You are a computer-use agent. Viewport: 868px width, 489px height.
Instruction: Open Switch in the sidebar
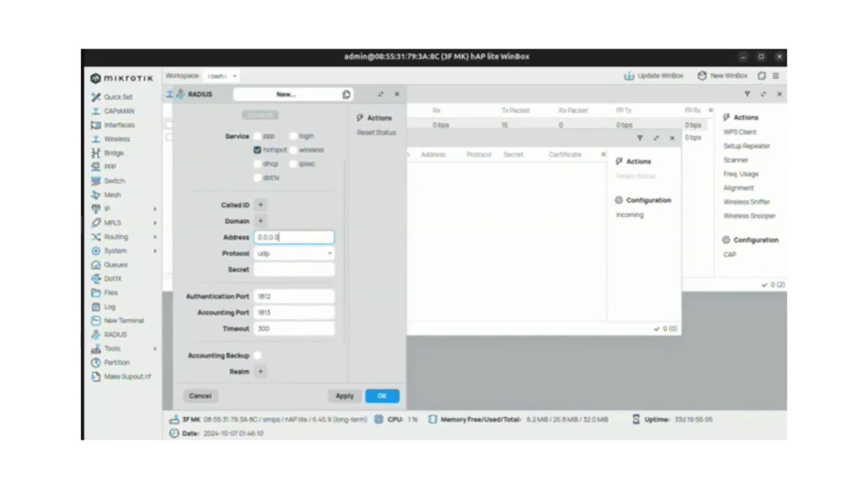pyautogui.click(x=108, y=181)
